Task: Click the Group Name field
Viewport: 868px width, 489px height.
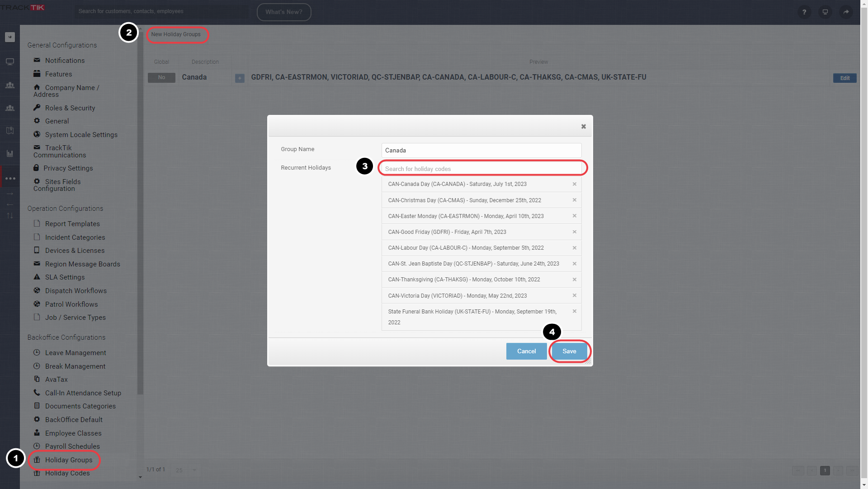Action: pos(481,151)
